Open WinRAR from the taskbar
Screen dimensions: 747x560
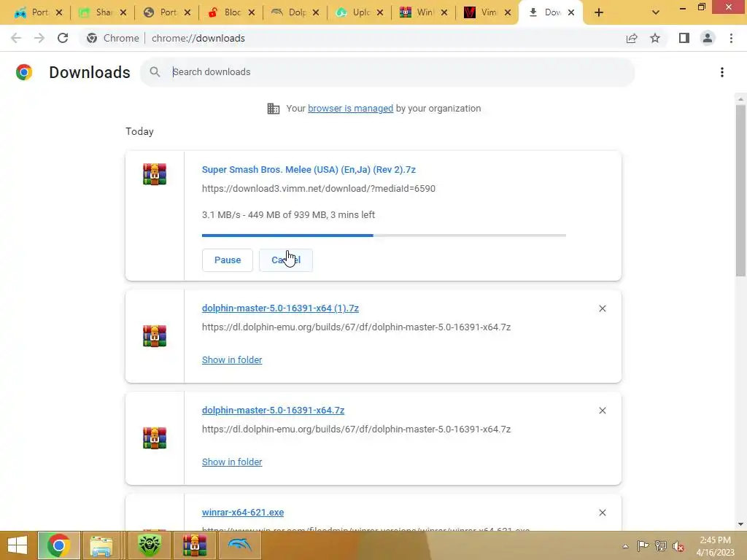pos(194,545)
